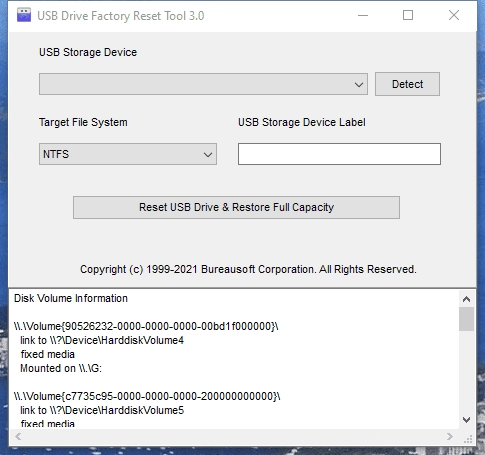
Task: Click the horizontal scrollbar left arrow
Action: point(18,436)
